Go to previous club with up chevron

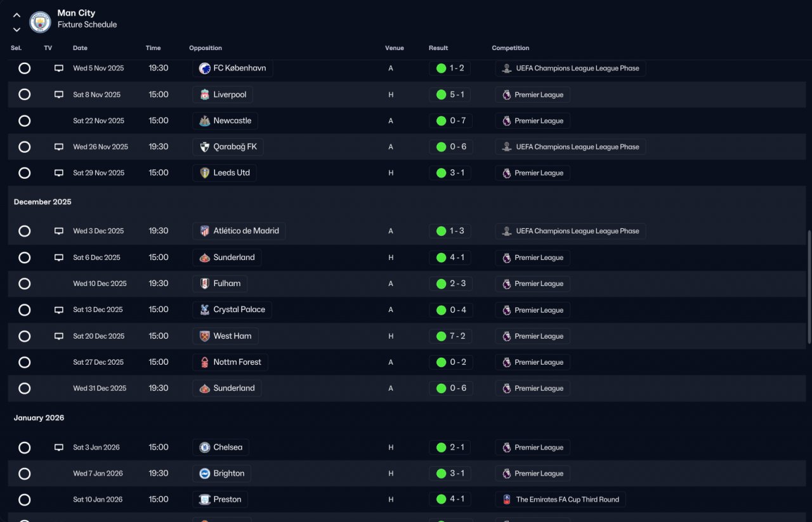[16, 15]
